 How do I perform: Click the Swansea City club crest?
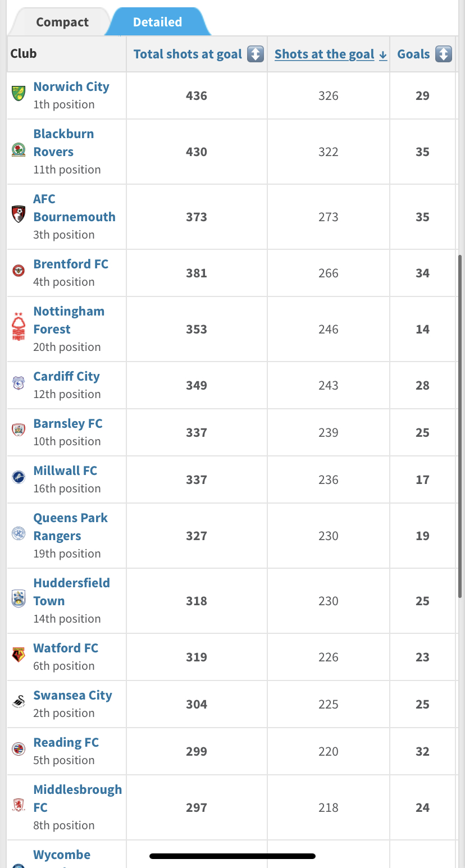click(x=19, y=702)
